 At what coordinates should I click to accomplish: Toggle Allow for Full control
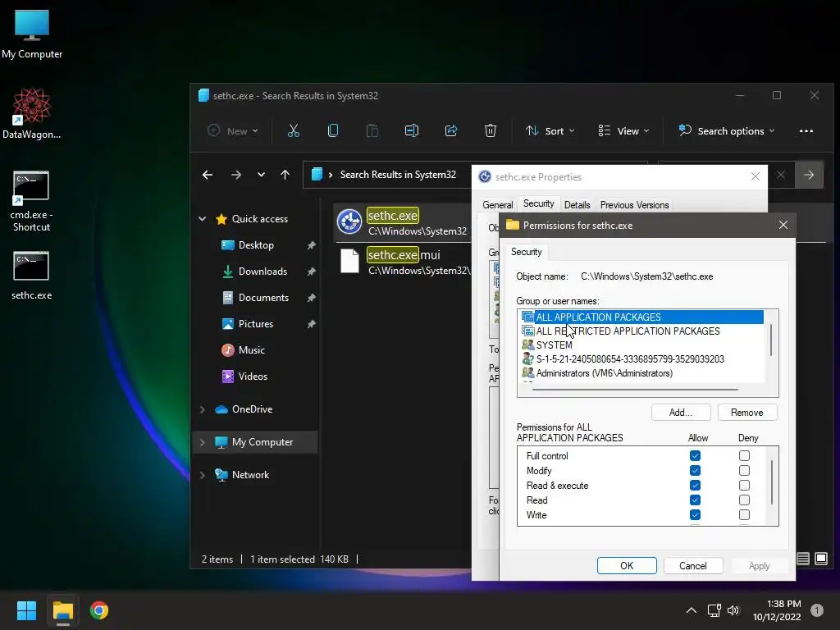coord(696,456)
